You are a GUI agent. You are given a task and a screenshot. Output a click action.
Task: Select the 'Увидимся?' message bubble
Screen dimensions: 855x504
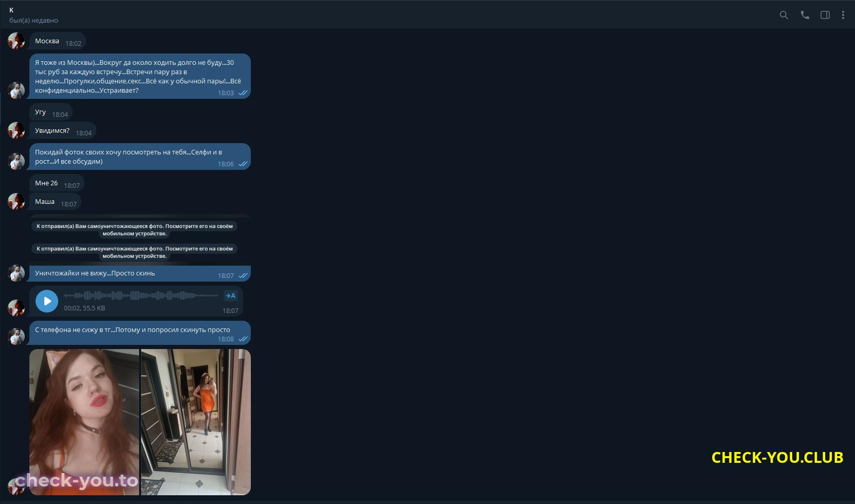[63, 131]
